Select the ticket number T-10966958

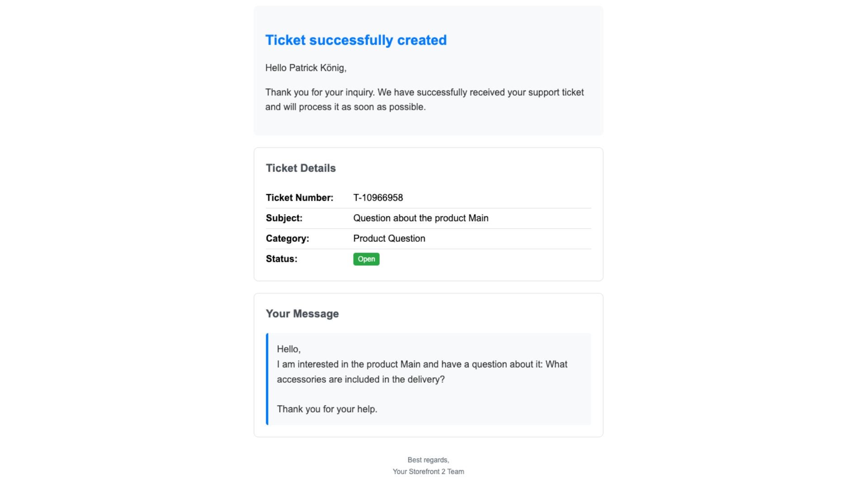pos(378,197)
